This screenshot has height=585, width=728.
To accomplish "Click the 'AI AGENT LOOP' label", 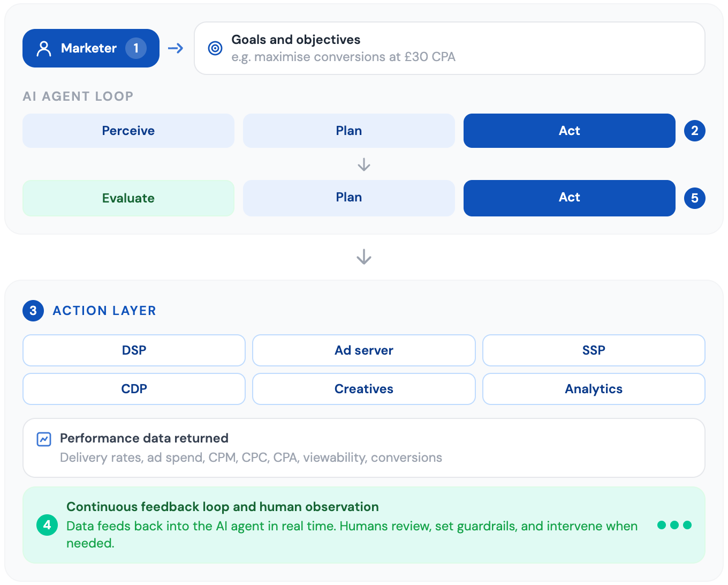I will (78, 96).
